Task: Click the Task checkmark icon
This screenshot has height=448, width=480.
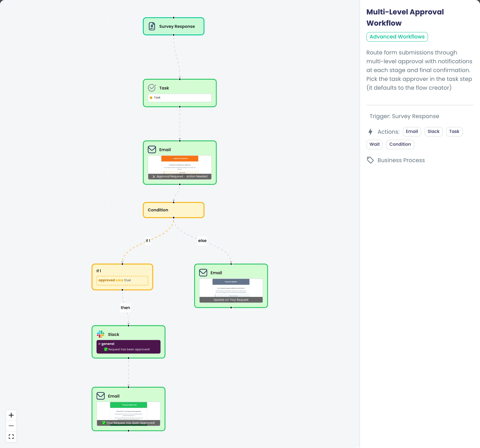Action: coord(152,88)
